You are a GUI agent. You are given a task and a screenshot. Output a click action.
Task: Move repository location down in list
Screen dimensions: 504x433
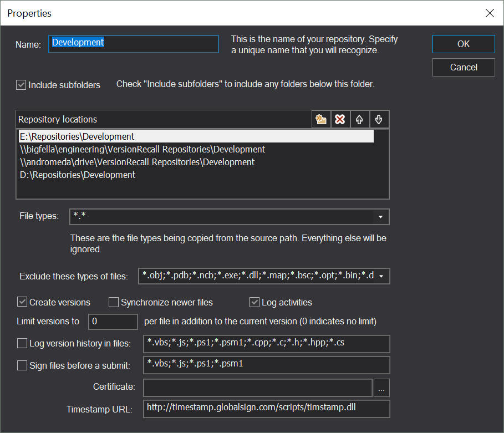pyautogui.click(x=379, y=119)
